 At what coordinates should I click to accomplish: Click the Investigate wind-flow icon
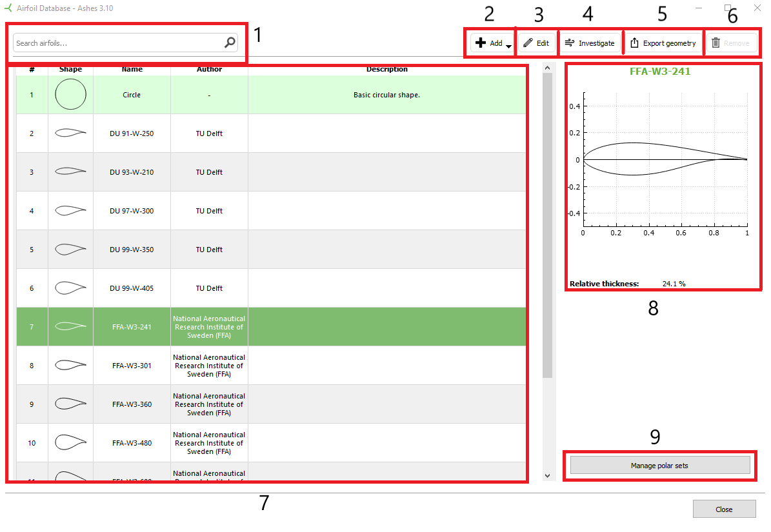click(x=569, y=43)
